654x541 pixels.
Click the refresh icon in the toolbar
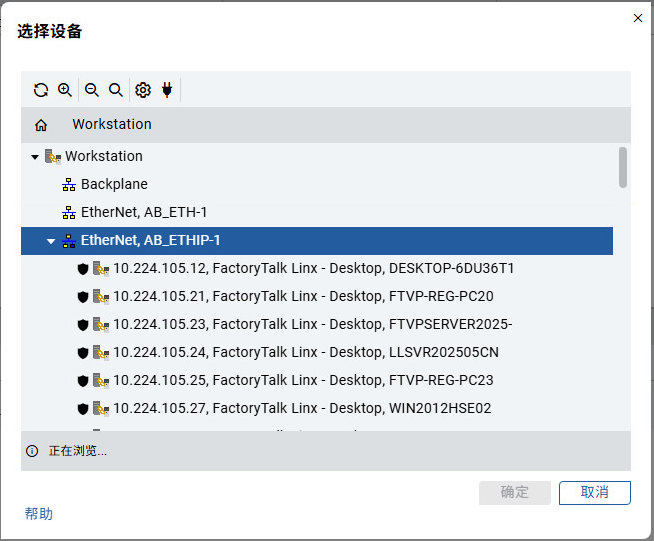[x=41, y=90]
